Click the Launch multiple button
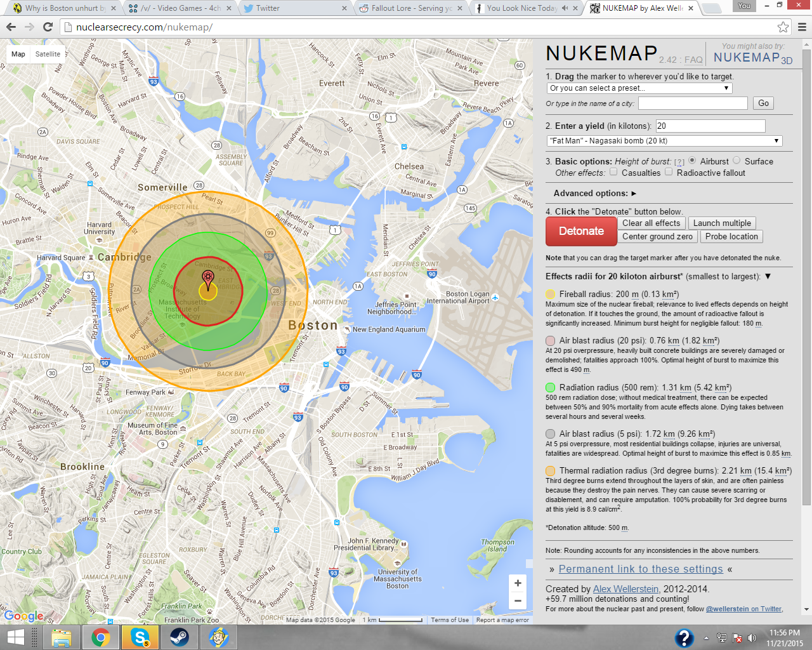 [x=722, y=223]
